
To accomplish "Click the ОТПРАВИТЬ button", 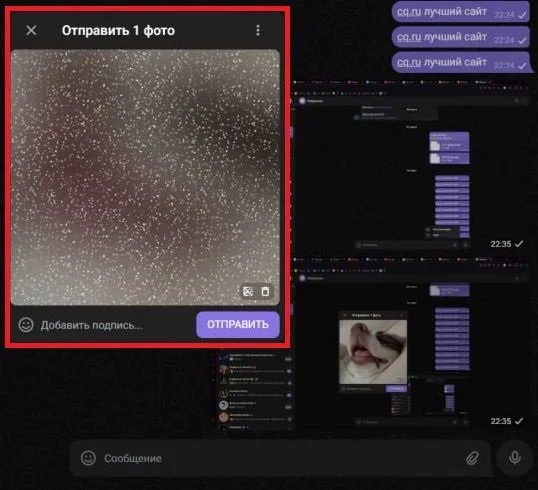I will point(238,325).
